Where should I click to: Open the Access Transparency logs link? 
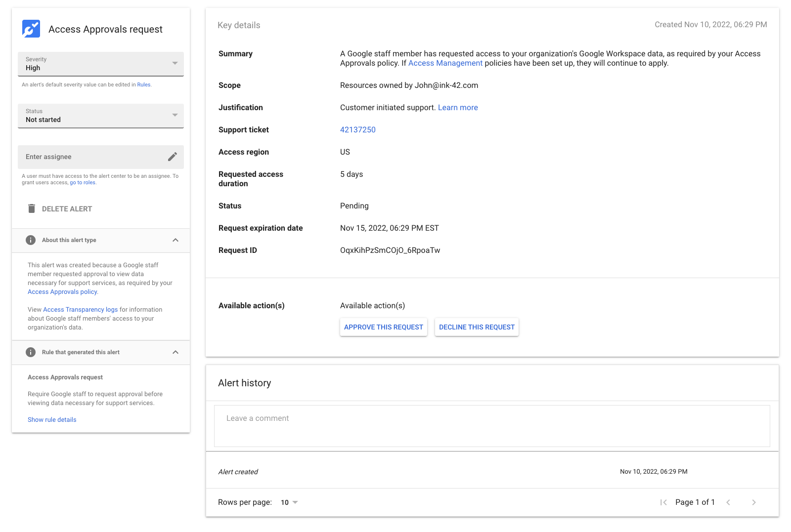[80, 310]
